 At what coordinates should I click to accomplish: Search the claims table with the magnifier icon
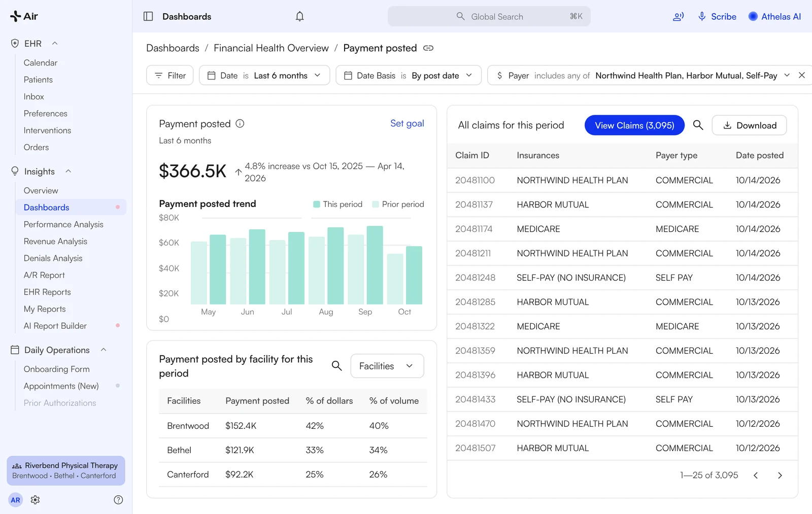(698, 125)
